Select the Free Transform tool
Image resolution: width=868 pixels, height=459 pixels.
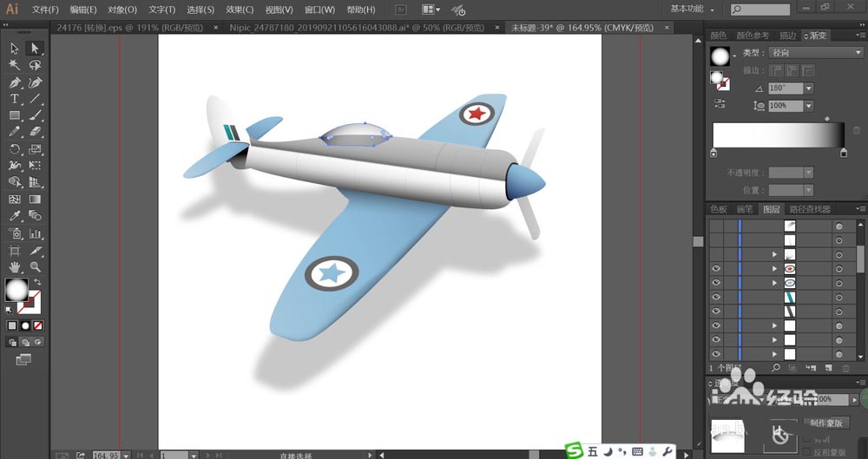(x=35, y=166)
